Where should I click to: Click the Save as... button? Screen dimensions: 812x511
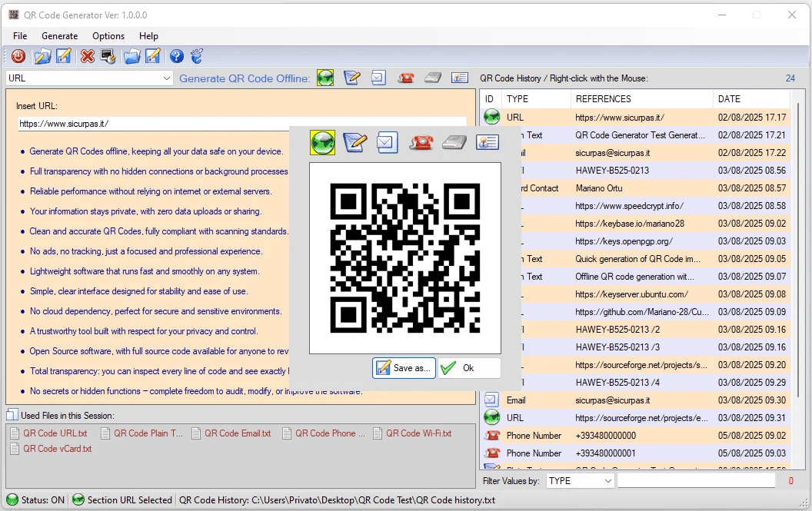click(404, 367)
